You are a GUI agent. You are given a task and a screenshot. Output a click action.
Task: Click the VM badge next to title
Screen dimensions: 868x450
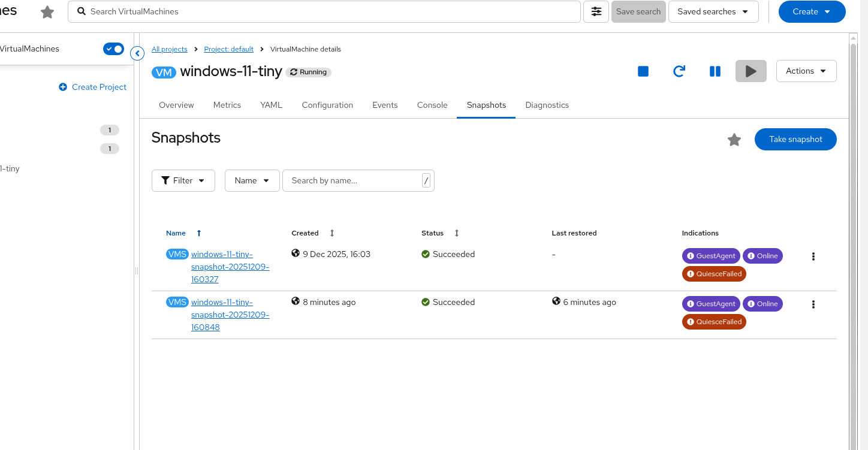pyautogui.click(x=164, y=73)
